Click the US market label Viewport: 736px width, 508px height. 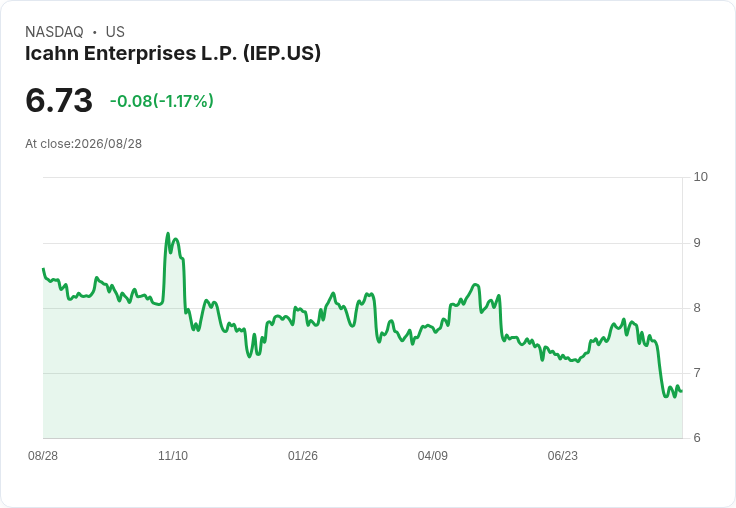pyautogui.click(x=115, y=31)
